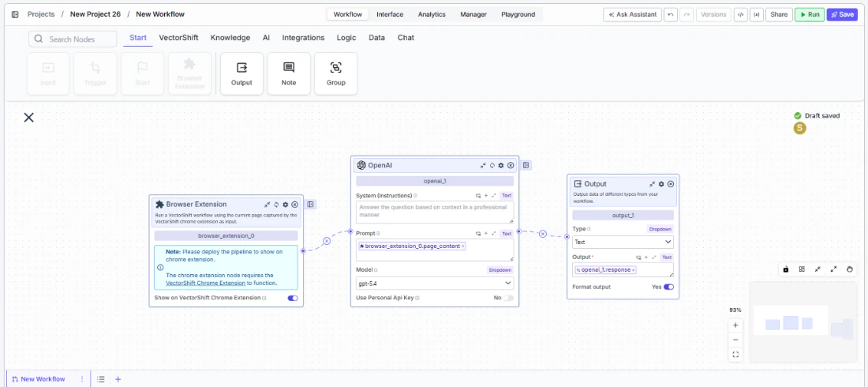Switch to the Interface tab
Screen dimensions: 868x387
pyautogui.click(x=390, y=14)
